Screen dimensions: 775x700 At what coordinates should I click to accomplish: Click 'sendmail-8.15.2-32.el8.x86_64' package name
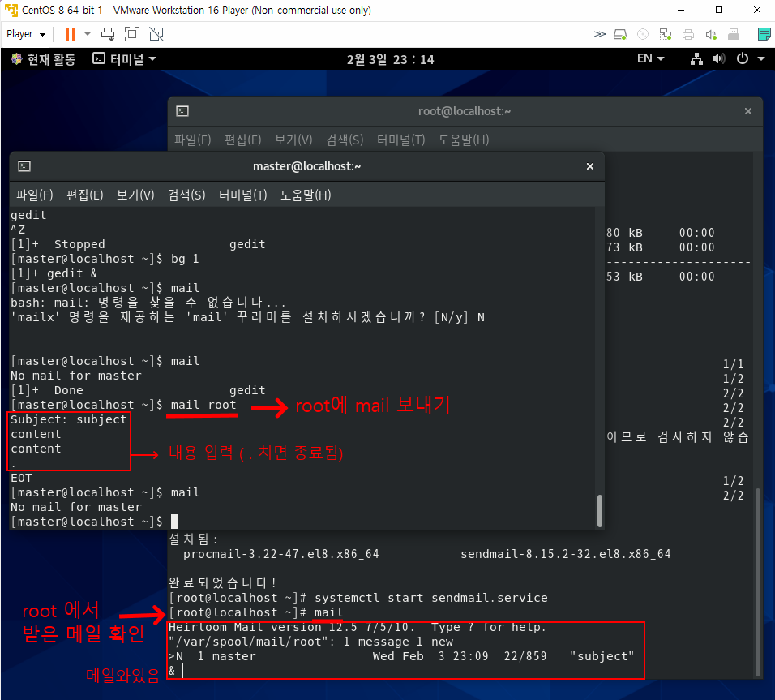click(565, 554)
